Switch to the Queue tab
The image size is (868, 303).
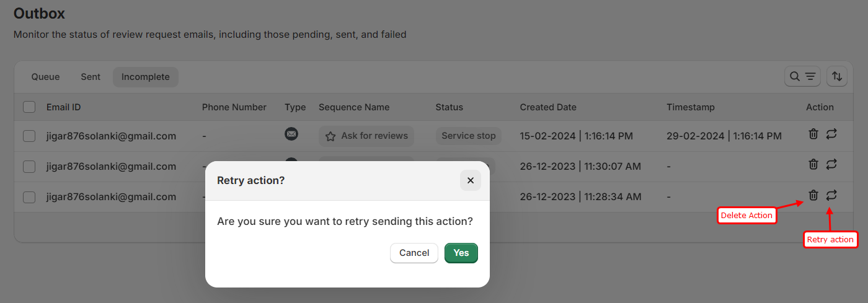click(x=45, y=77)
